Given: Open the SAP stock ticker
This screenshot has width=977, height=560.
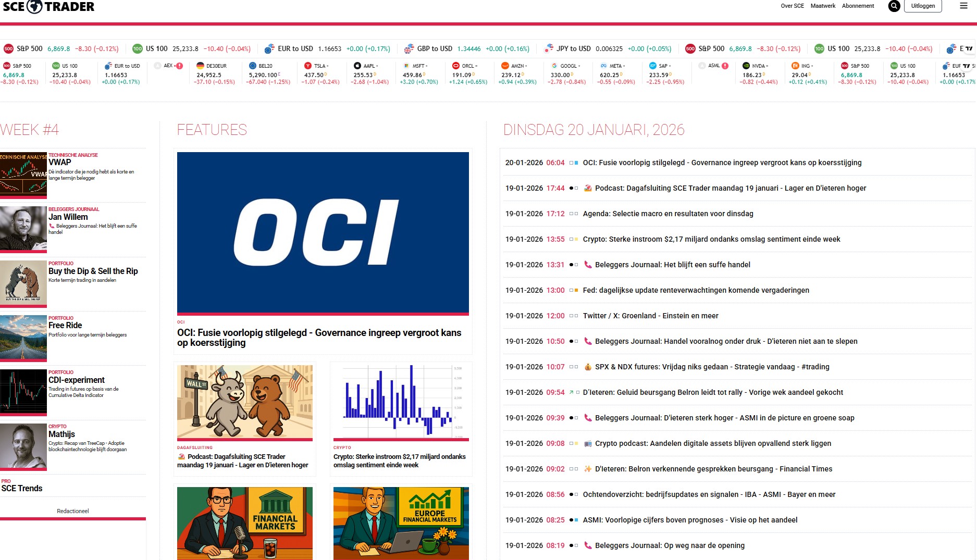Looking at the screenshot, I should [665, 73].
